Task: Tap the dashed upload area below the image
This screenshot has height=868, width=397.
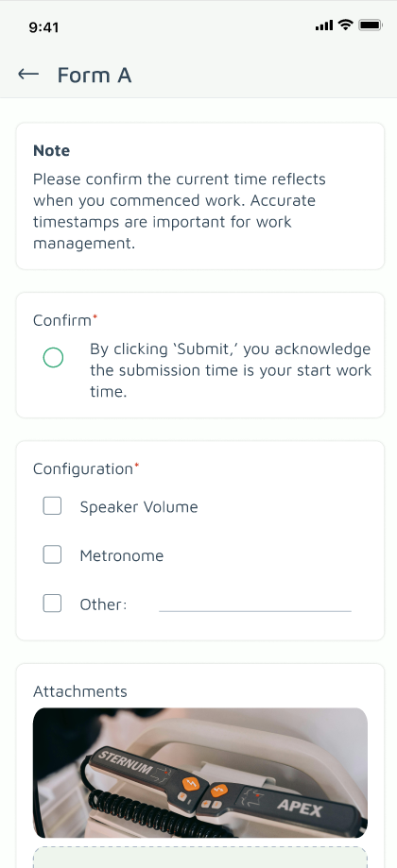Action: 200,858
